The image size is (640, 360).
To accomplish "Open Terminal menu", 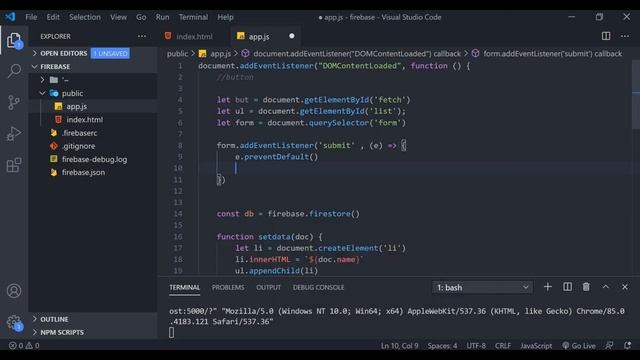I will click(x=193, y=17).
